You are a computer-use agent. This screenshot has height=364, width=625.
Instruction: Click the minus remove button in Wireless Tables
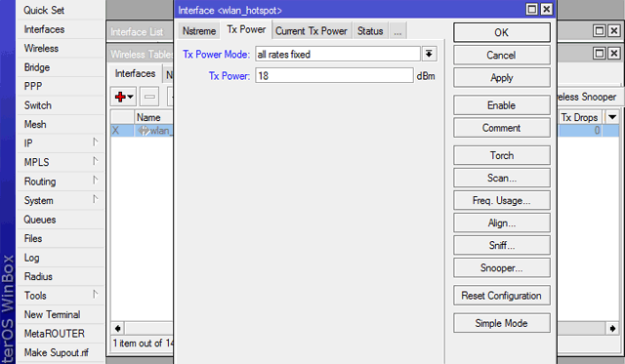[x=149, y=97]
